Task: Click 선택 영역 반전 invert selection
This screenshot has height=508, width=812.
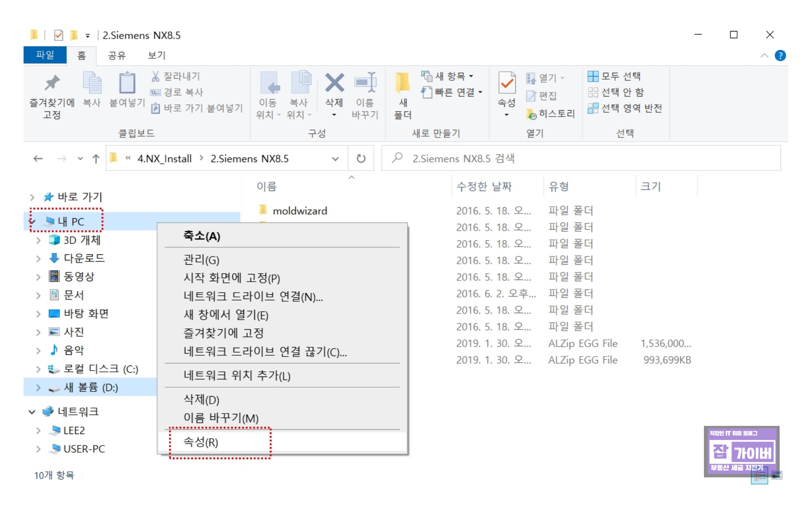Action: [625, 108]
